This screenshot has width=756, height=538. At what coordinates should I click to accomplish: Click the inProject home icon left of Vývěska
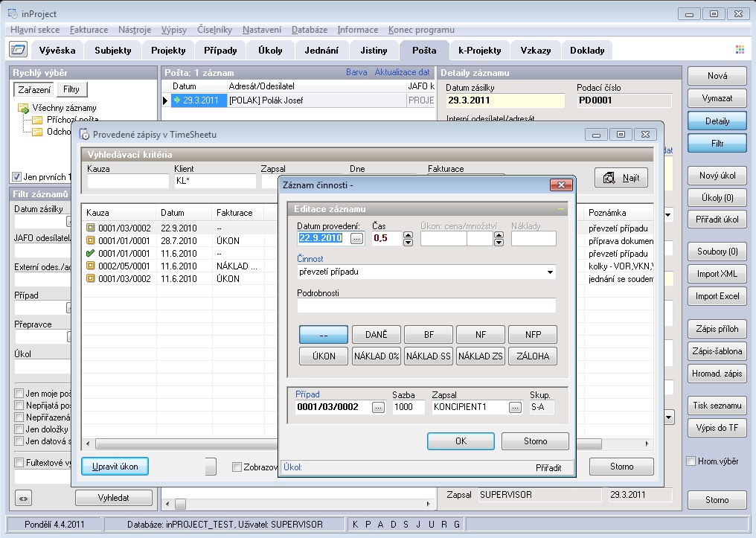pyautogui.click(x=19, y=50)
